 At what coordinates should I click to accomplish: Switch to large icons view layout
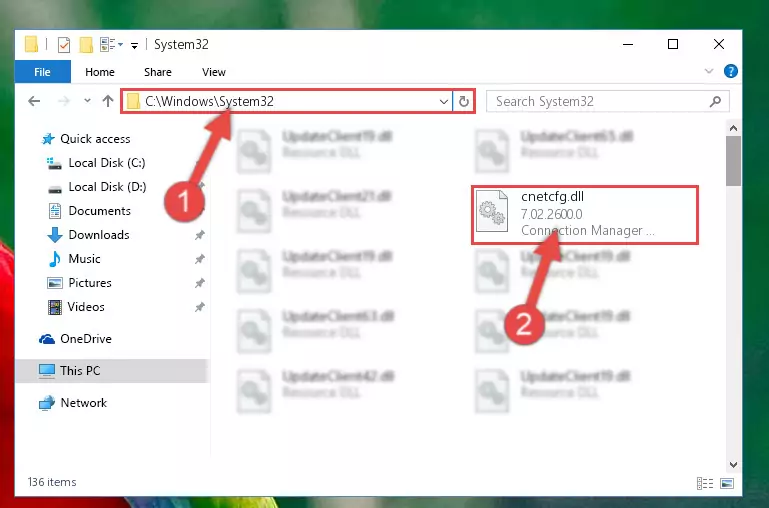click(x=727, y=483)
